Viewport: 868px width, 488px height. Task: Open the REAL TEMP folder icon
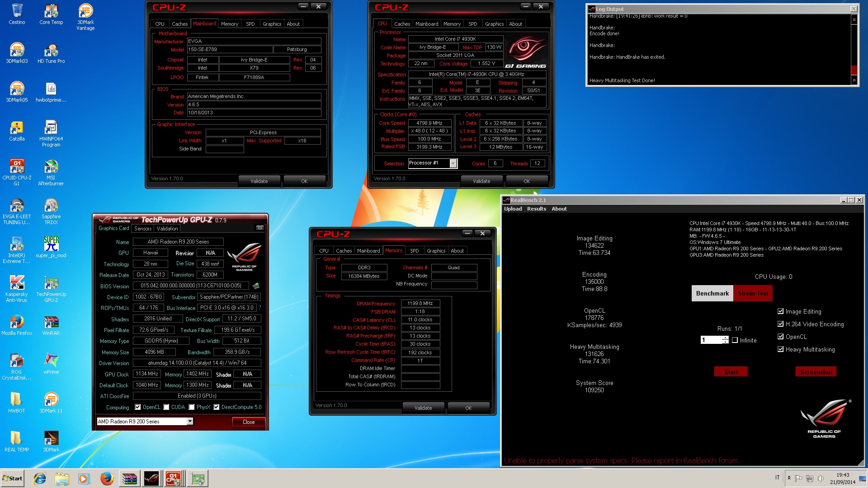click(17, 441)
